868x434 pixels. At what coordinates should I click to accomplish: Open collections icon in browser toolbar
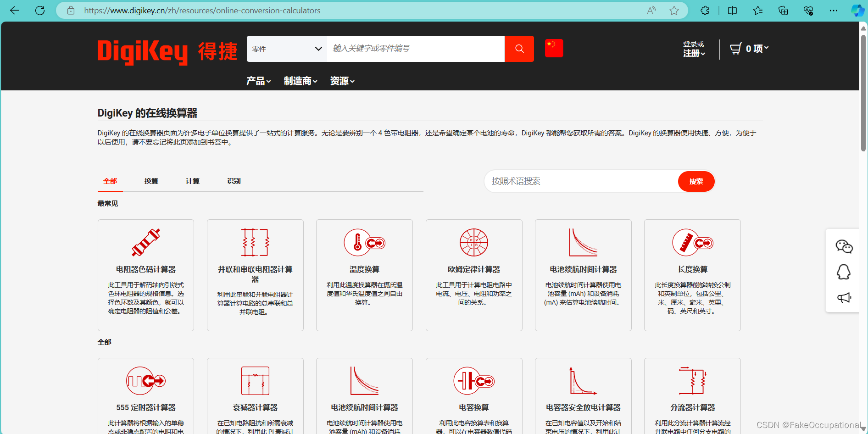coord(783,11)
